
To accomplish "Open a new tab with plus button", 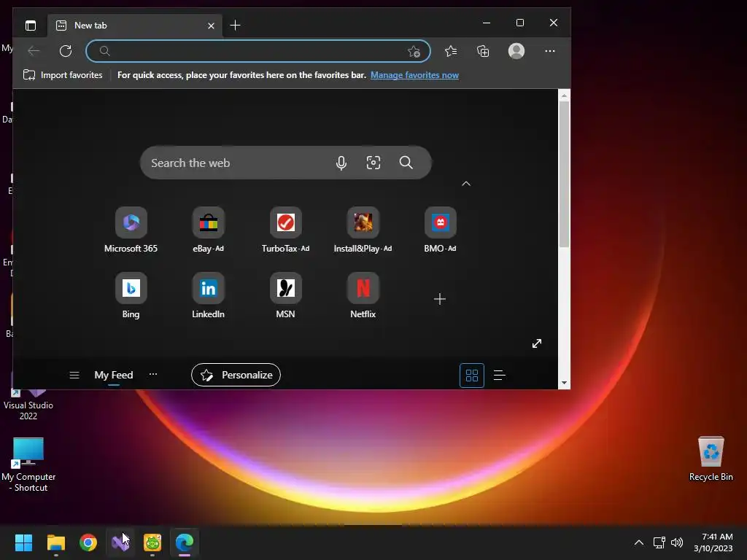I will coord(235,26).
